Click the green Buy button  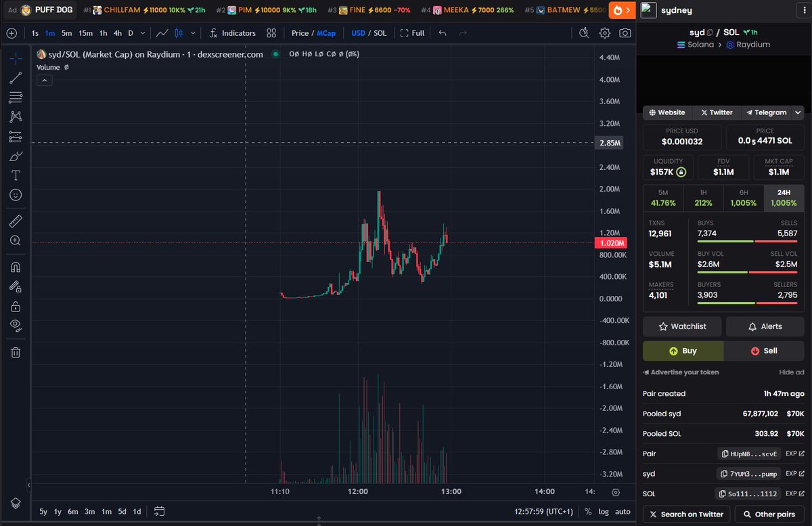(x=683, y=351)
